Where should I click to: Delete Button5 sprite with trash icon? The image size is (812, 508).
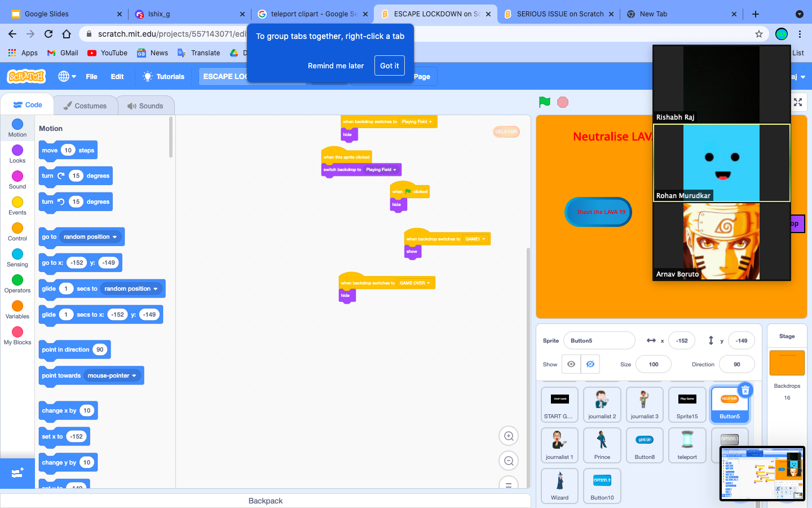[745, 391]
